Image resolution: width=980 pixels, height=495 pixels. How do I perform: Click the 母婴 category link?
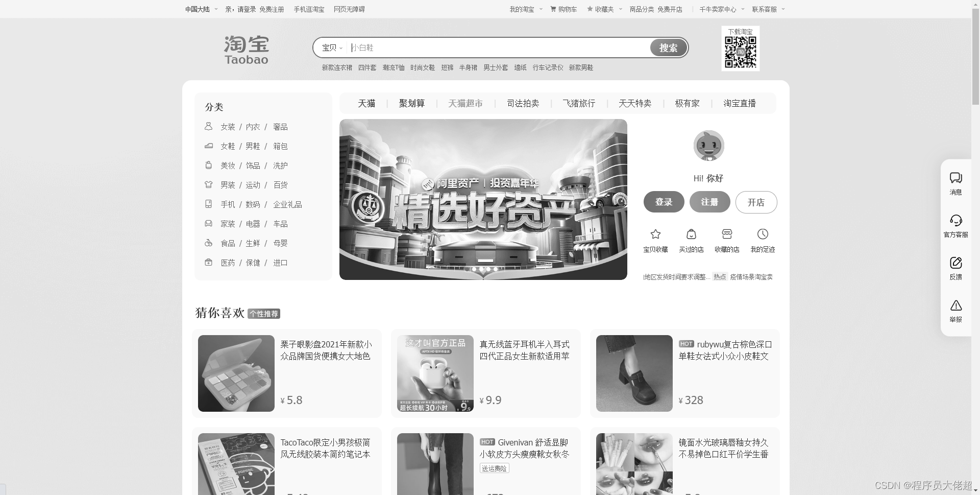tap(280, 243)
